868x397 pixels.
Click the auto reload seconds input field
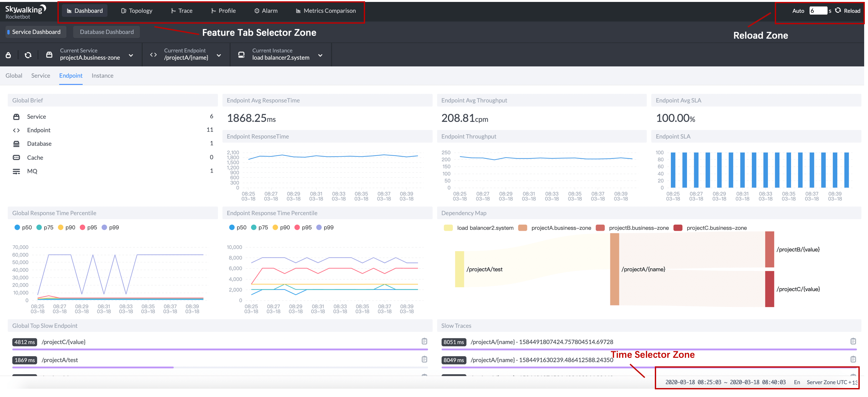coord(818,11)
